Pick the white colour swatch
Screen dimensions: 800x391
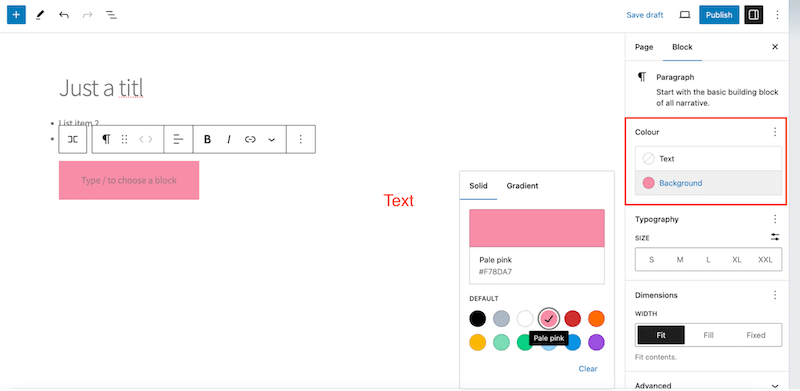pos(525,319)
